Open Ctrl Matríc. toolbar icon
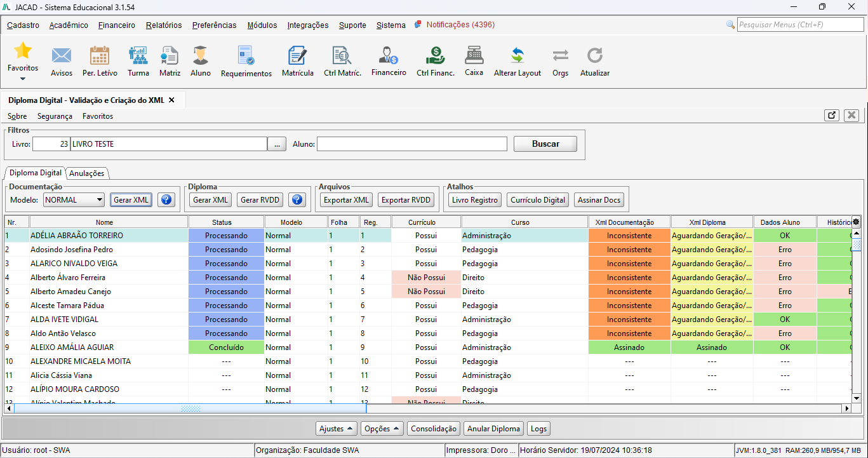The width and height of the screenshot is (868, 458). coord(342,56)
